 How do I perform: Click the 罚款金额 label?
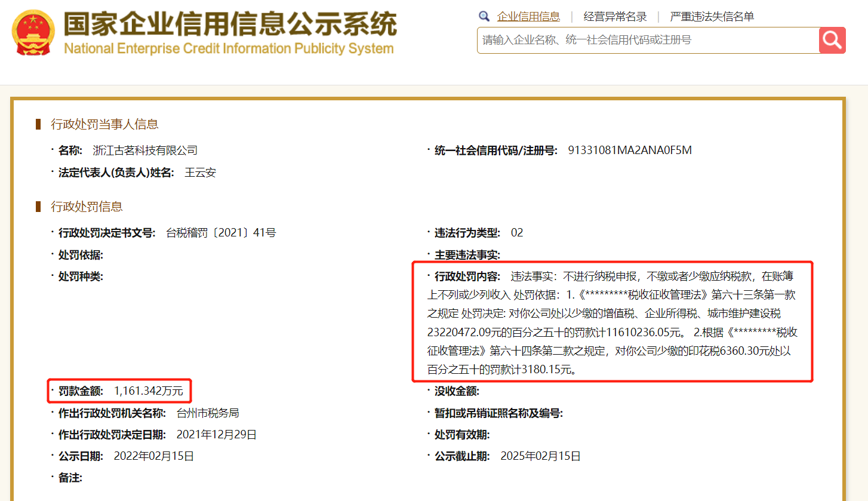pos(81,392)
